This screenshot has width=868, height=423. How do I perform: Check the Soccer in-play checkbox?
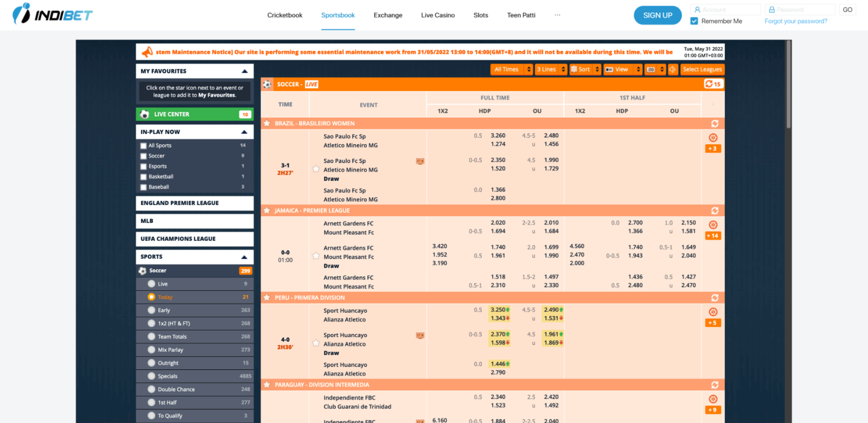click(x=144, y=156)
